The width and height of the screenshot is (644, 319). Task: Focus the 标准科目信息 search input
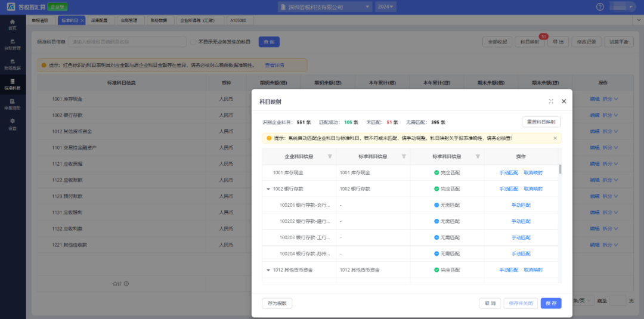pyautogui.click(x=128, y=42)
